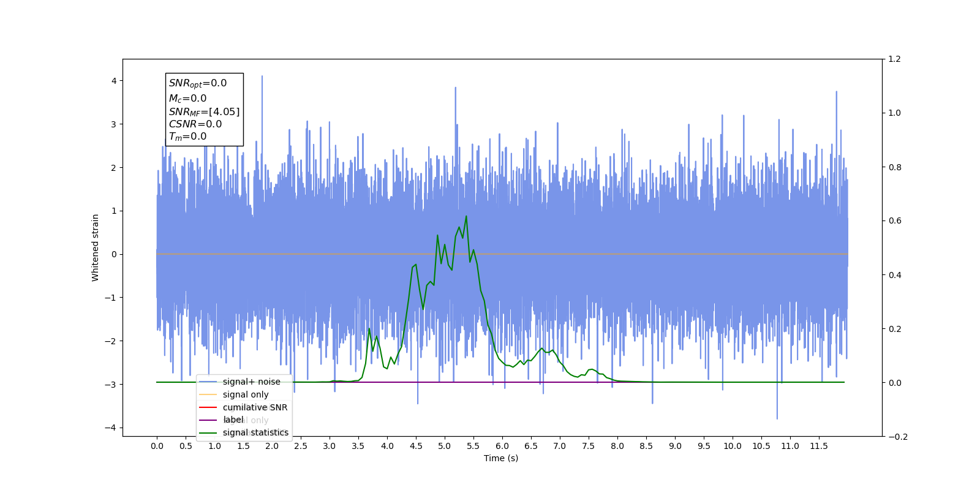Click the green curve's highest peak near 5.4 s

click(x=466, y=216)
